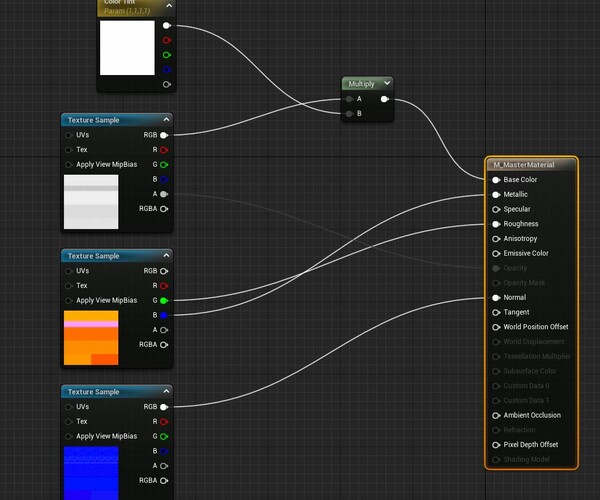Expand the Multiply node dropdown arrow
Screen dimensions: 600x500
[x=387, y=83]
